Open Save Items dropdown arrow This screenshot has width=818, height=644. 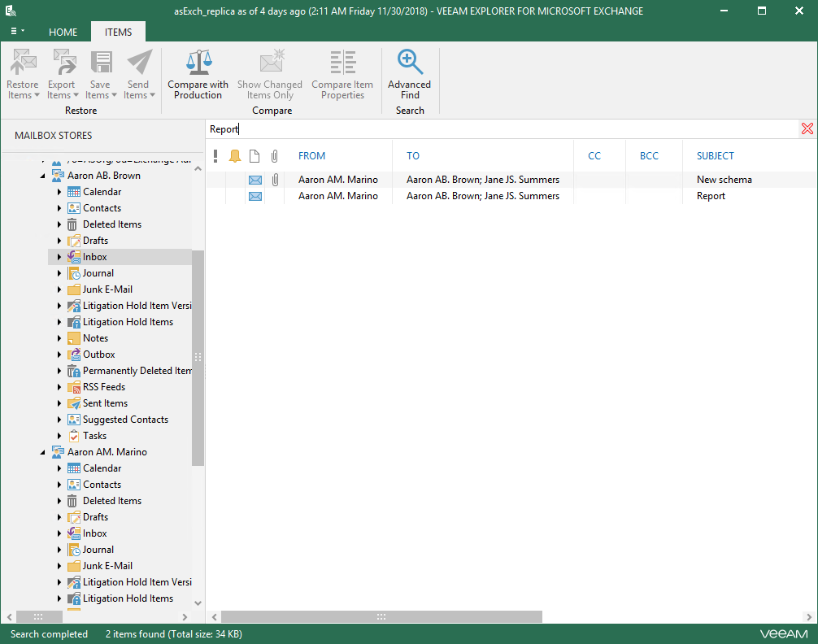pyautogui.click(x=114, y=95)
